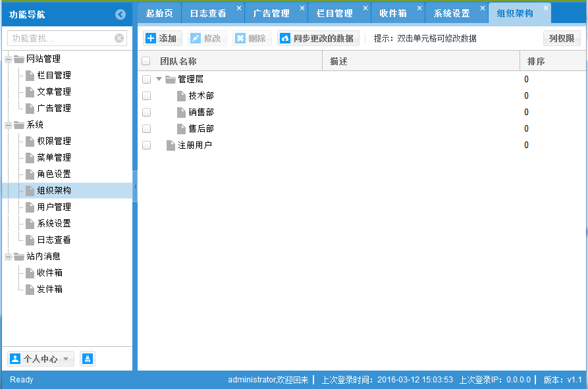Select the checkbox beside 技术部
Viewport: 588px width, 389px height.
[x=147, y=95]
